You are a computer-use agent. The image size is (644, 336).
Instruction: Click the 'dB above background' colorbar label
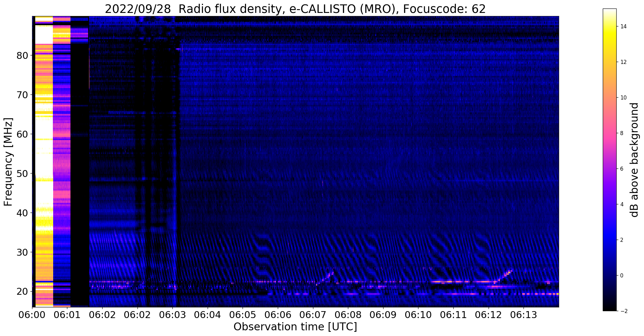coord(635,160)
